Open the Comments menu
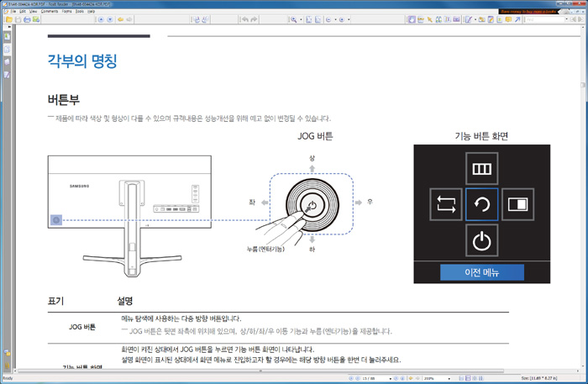The image size is (588, 384). pos(50,12)
